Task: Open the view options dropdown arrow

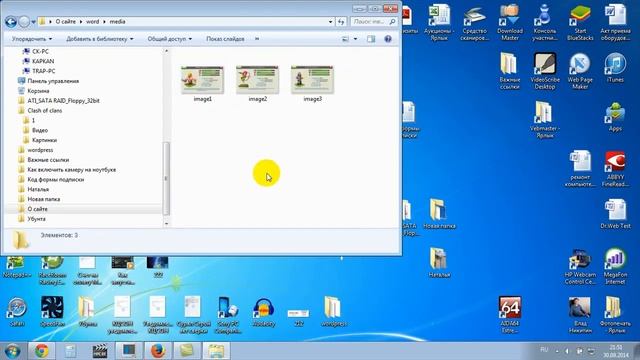Action: (355, 39)
